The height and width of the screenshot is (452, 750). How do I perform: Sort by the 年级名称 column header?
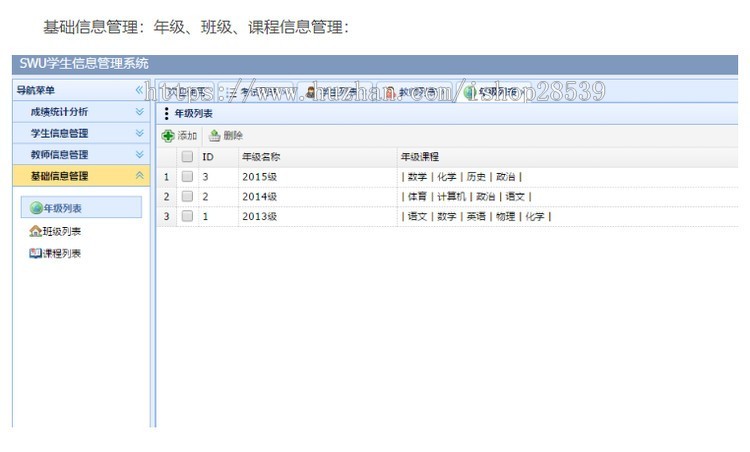coord(318,157)
